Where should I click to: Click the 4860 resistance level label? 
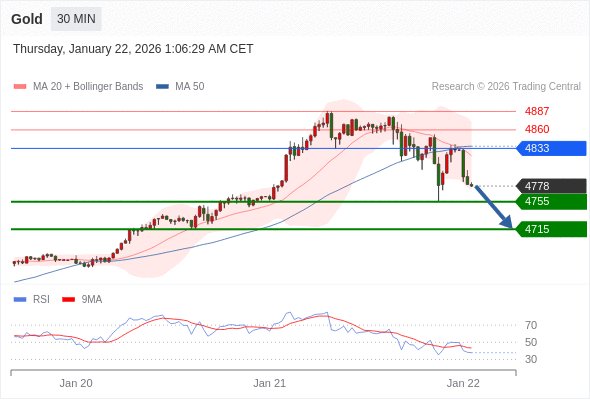pyautogui.click(x=537, y=129)
